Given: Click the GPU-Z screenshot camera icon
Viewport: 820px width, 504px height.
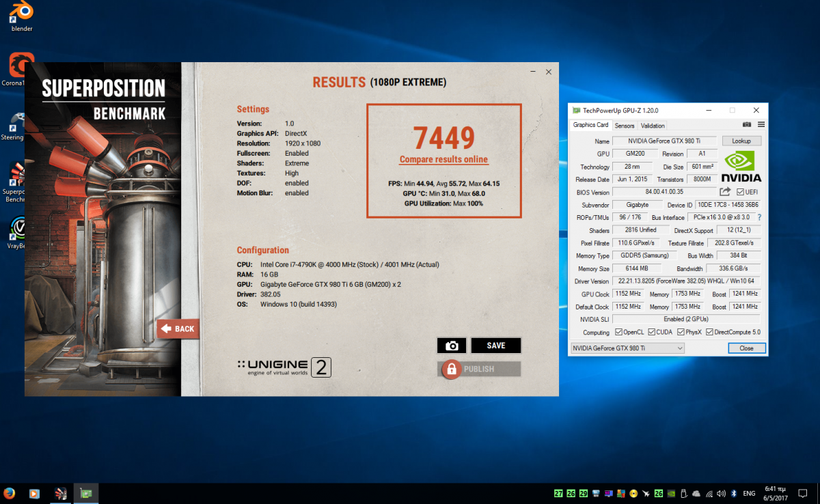Looking at the screenshot, I should [x=746, y=124].
